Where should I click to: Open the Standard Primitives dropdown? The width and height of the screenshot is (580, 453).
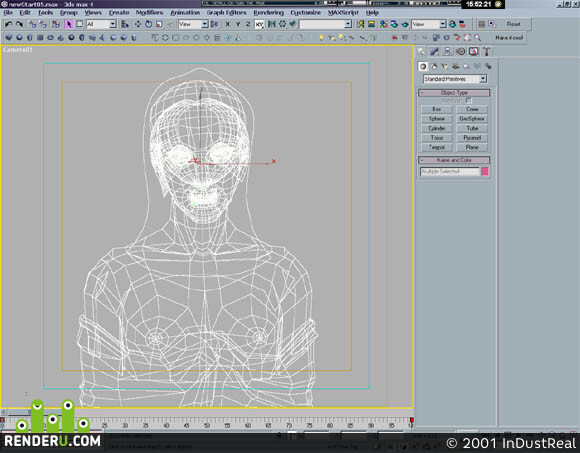(455, 79)
